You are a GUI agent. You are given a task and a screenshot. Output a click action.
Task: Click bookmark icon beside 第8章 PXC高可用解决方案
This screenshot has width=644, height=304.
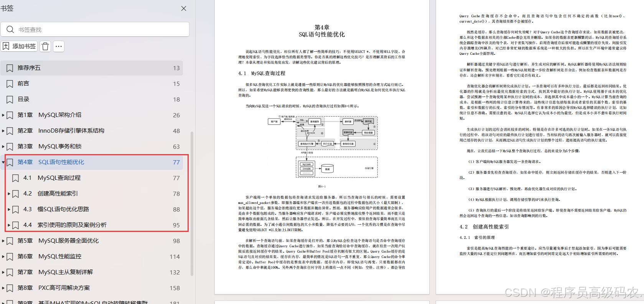(x=10, y=288)
